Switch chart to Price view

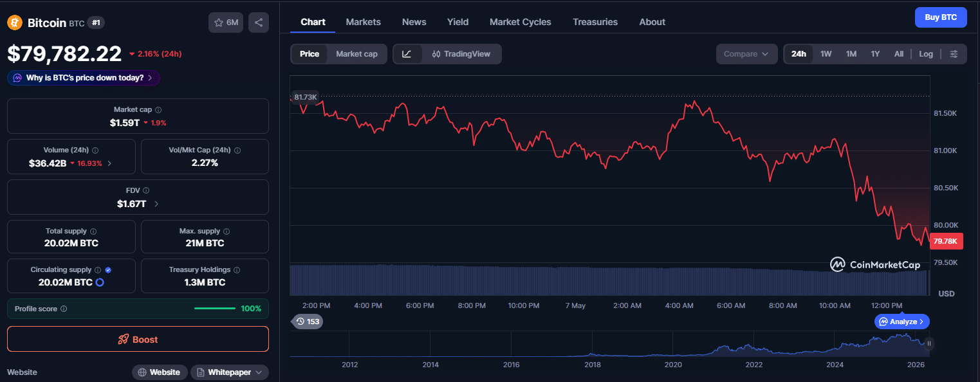click(310, 54)
